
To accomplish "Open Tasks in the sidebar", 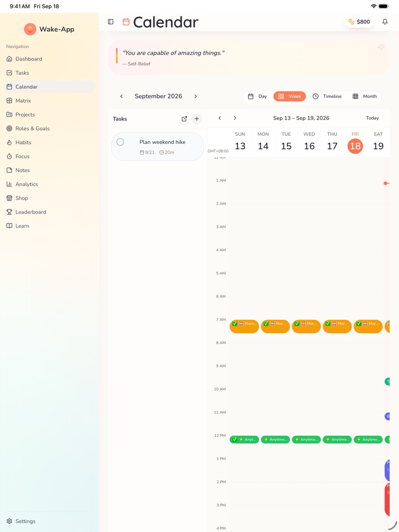I will [x=49, y=73].
